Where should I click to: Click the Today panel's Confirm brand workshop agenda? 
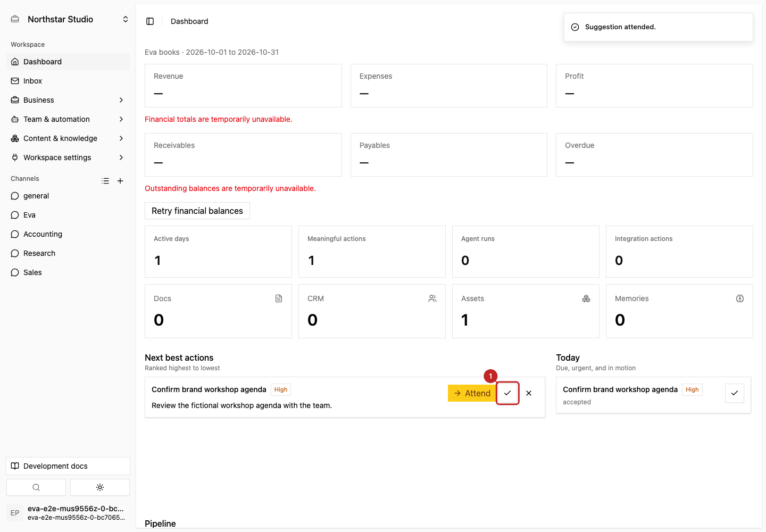coord(620,389)
